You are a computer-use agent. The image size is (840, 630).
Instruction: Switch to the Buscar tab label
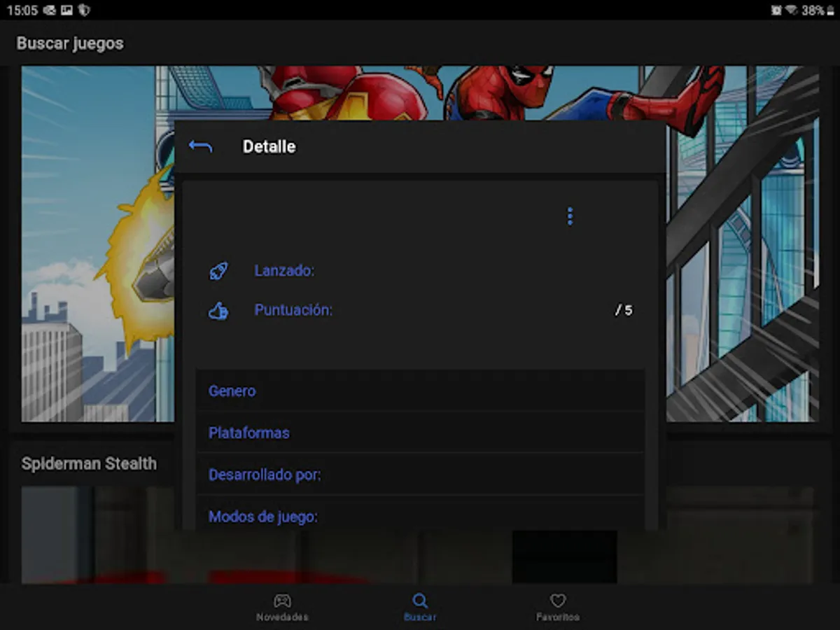pos(420,617)
